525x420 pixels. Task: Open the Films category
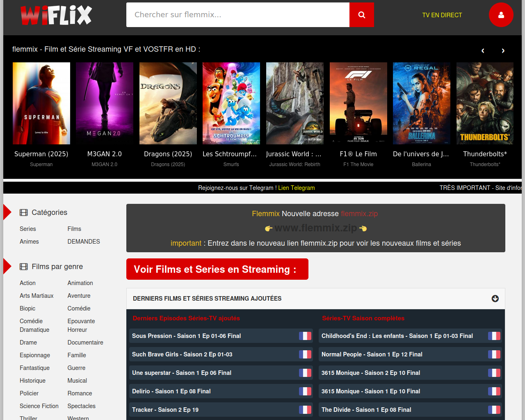point(74,229)
